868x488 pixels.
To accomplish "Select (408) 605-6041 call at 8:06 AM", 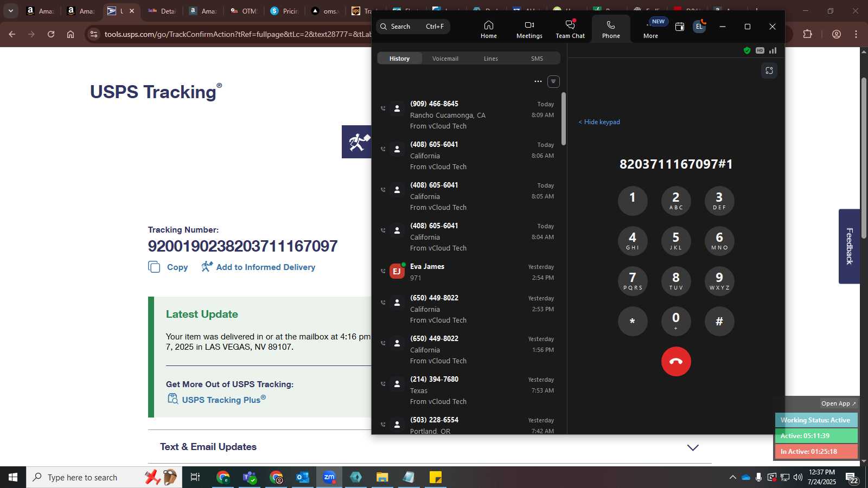I will tap(468, 156).
